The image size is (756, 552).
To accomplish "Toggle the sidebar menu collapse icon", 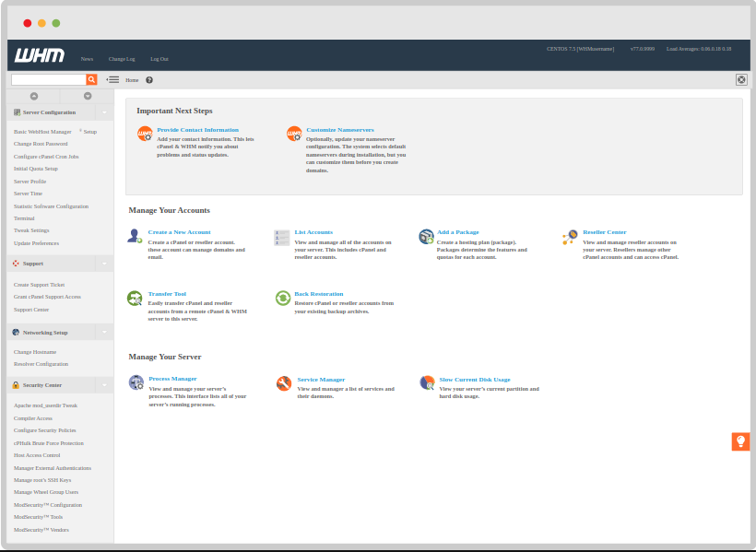I will (x=112, y=79).
